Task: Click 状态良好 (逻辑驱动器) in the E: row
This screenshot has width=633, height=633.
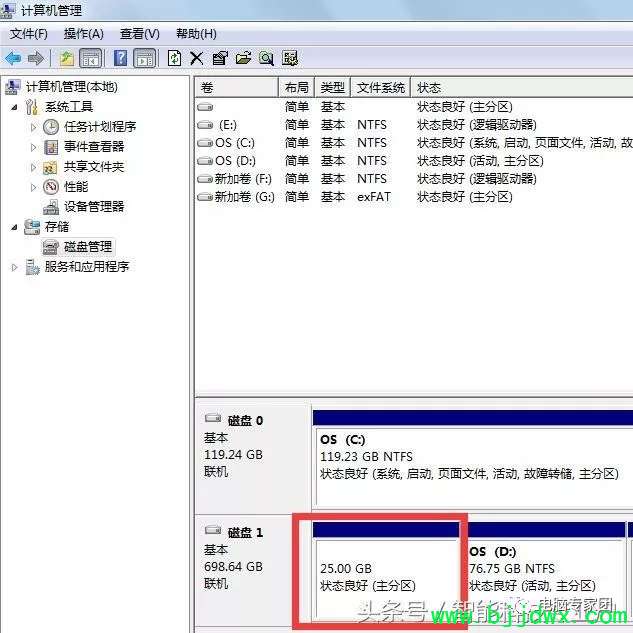Action: pyautogui.click(x=477, y=125)
